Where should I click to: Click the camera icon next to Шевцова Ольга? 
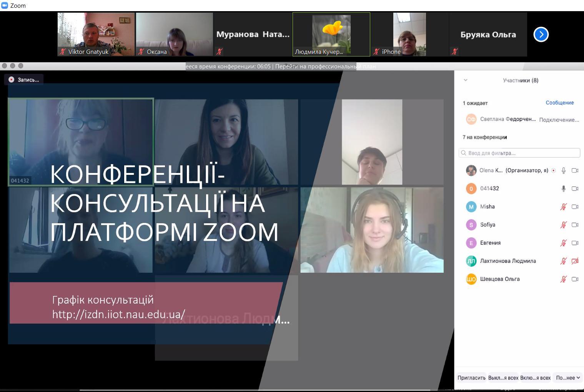(575, 279)
